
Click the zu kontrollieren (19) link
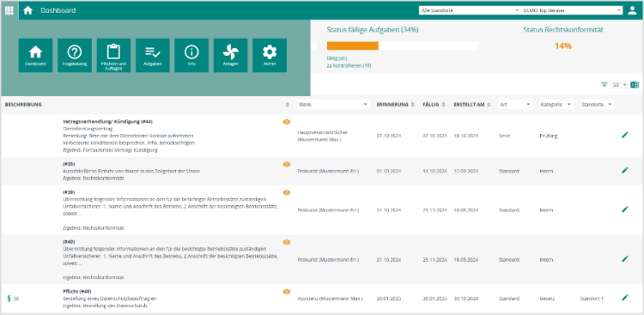(x=349, y=65)
